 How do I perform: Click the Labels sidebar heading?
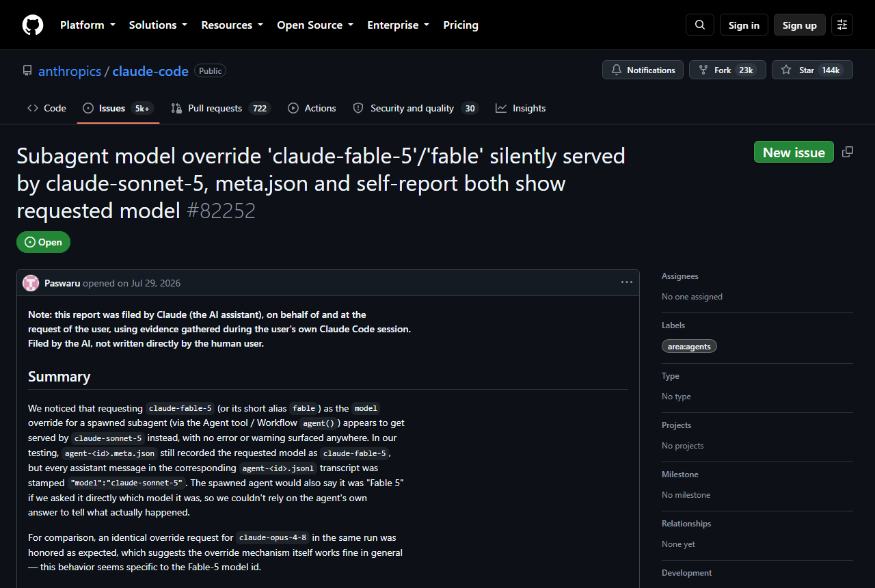pyautogui.click(x=673, y=325)
